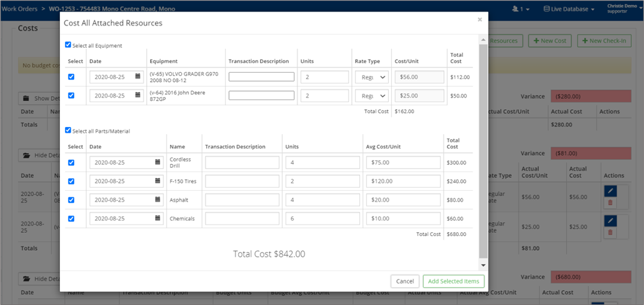
Task: Close the Cost All Attached Resources dialog
Action: pyautogui.click(x=480, y=20)
